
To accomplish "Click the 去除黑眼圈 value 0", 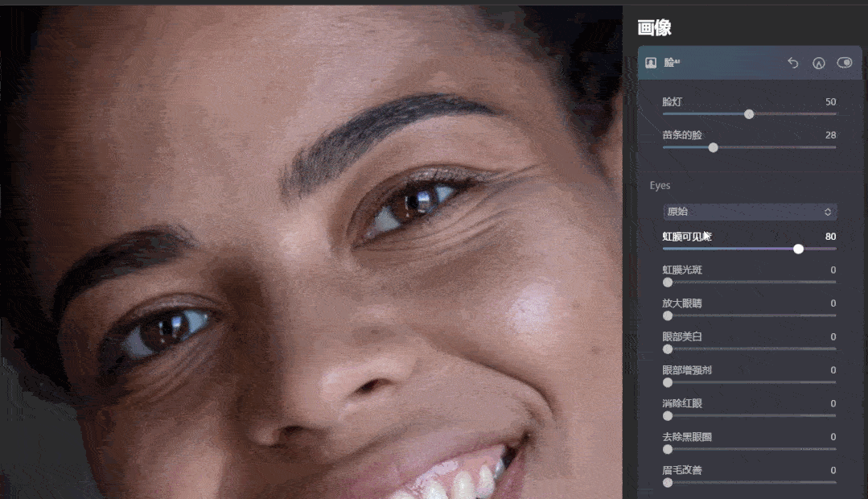I will coord(833,437).
